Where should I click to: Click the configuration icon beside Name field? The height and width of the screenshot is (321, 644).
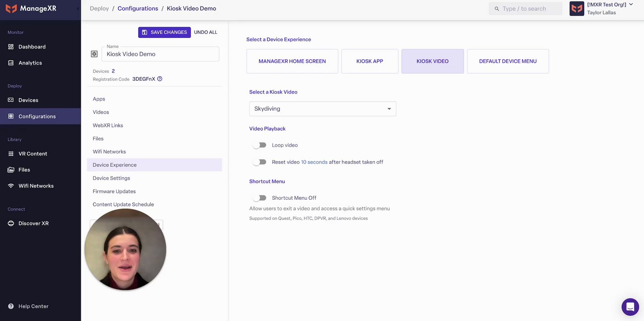pos(94,54)
